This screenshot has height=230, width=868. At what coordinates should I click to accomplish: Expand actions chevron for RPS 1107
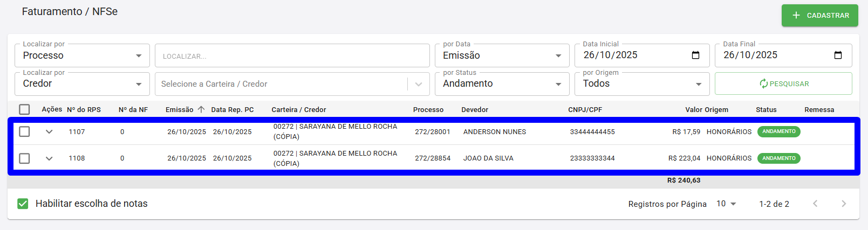tap(49, 131)
